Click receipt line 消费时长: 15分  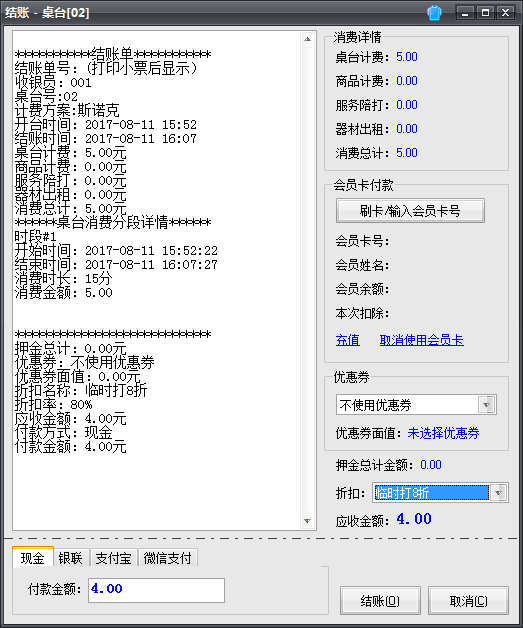click(x=64, y=278)
